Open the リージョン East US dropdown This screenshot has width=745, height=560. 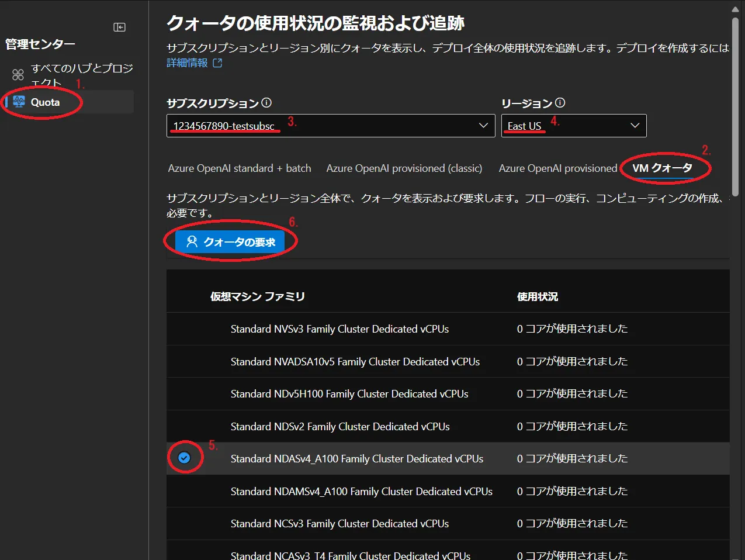click(573, 126)
